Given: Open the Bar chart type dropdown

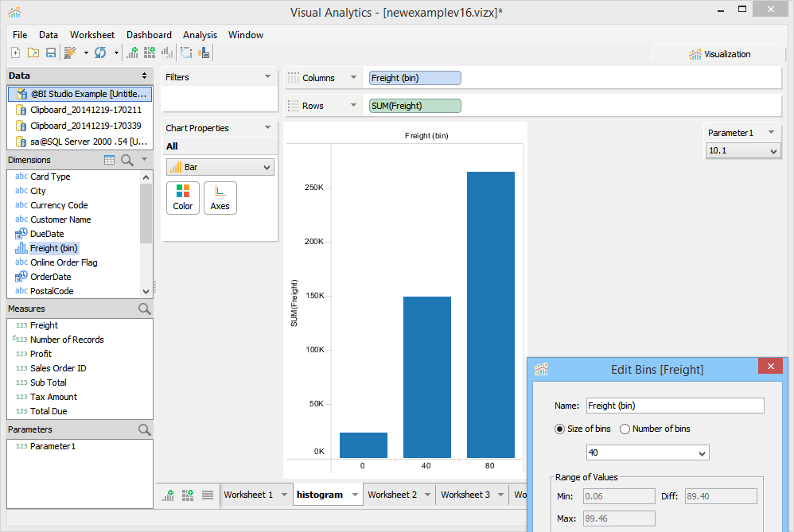Looking at the screenshot, I should click(x=220, y=167).
